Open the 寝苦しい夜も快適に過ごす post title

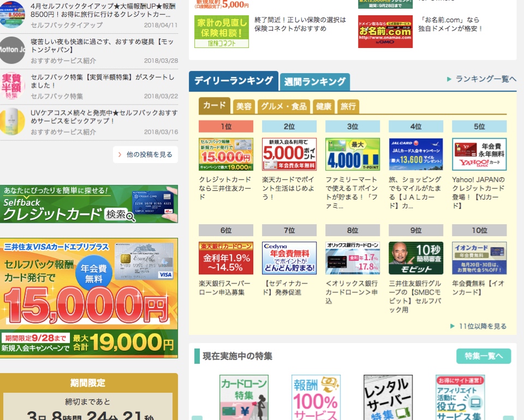click(102, 46)
